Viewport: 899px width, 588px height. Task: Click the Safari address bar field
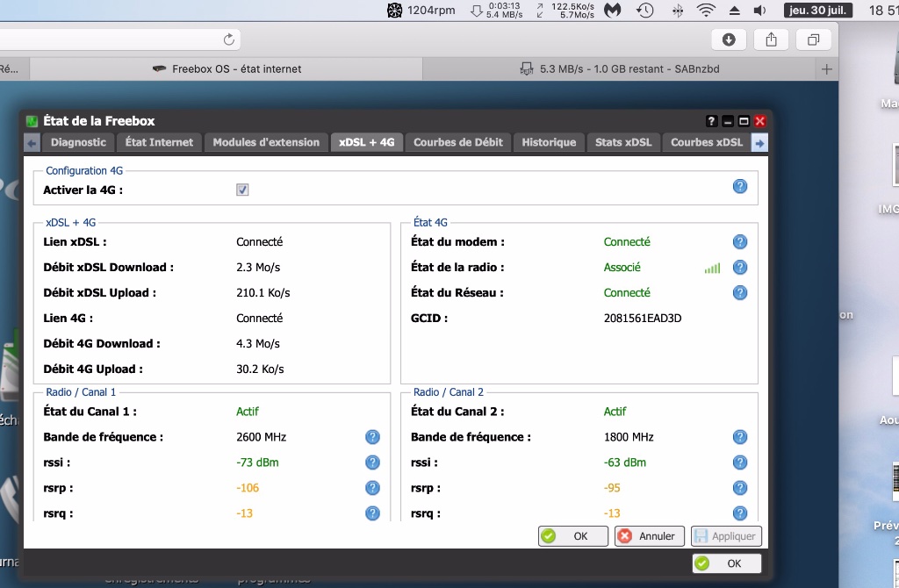(119, 39)
